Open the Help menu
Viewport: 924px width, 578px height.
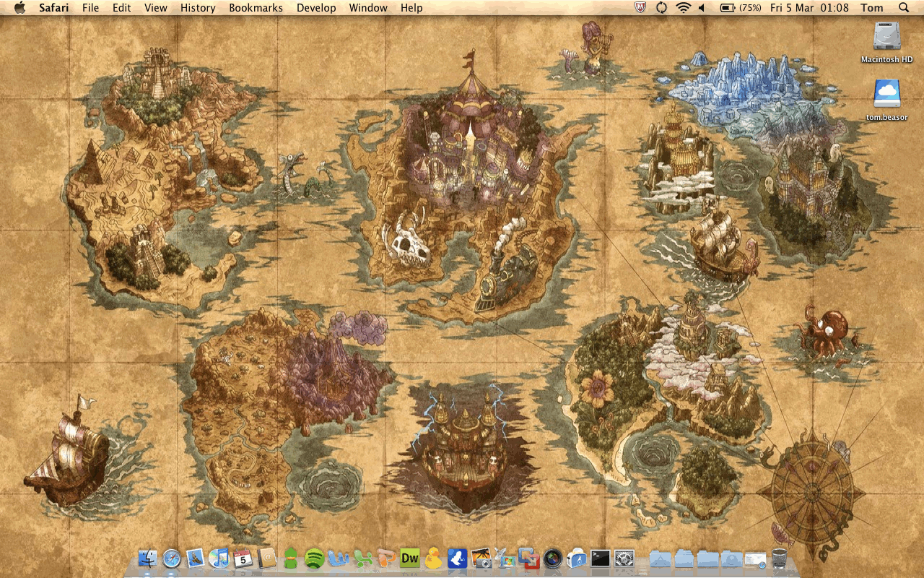411,8
